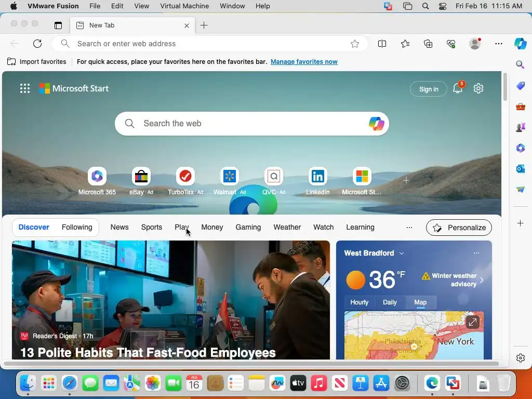This screenshot has height=399, width=532.
Task: Open the sidebar Games chess icon
Action: (521, 127)
